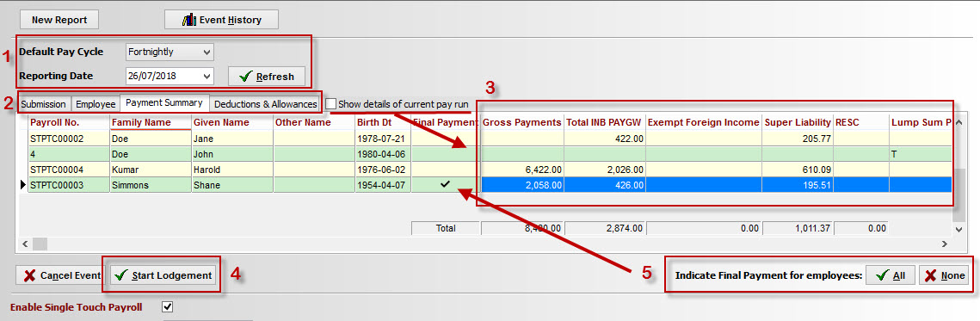Click the Gross Payments column header
Image resolution: width=980 pixels, height=321 pixels.
pos(522,123)
